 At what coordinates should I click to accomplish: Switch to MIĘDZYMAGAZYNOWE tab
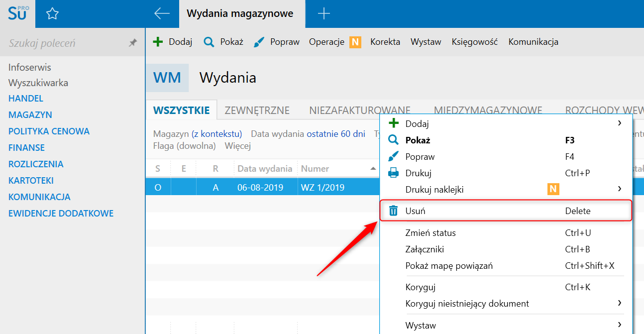coord(488,110)
